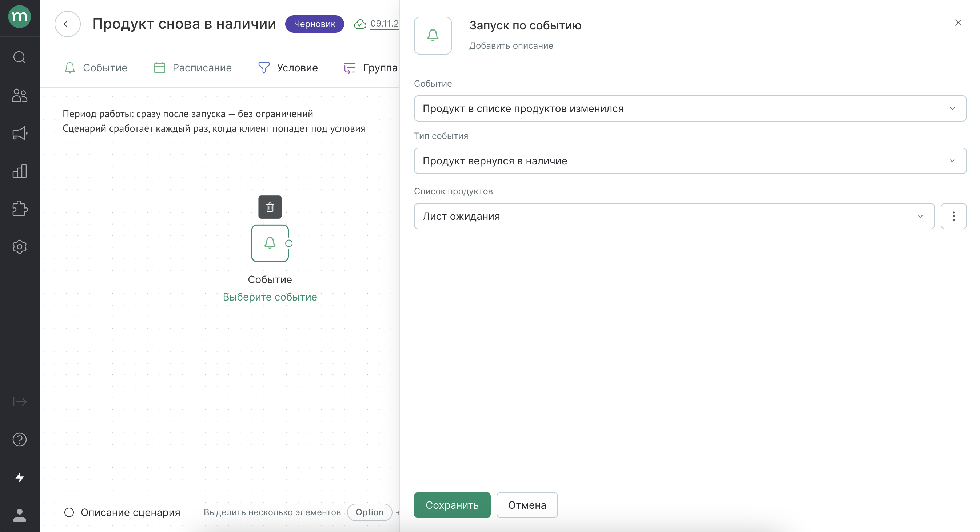Click «Отмена» to cancel changes

tap(527, 505)
